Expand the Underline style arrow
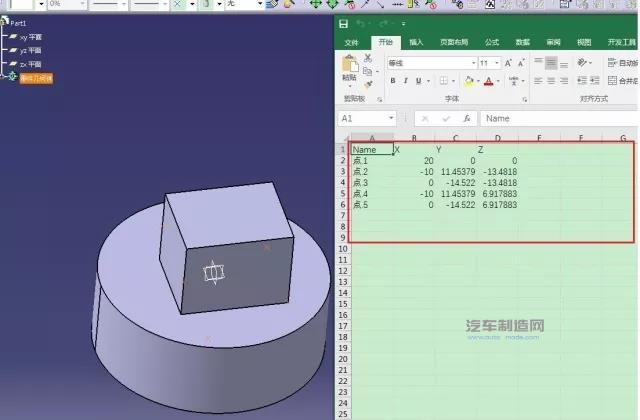 pyautogui.click(x=428, y=81)
